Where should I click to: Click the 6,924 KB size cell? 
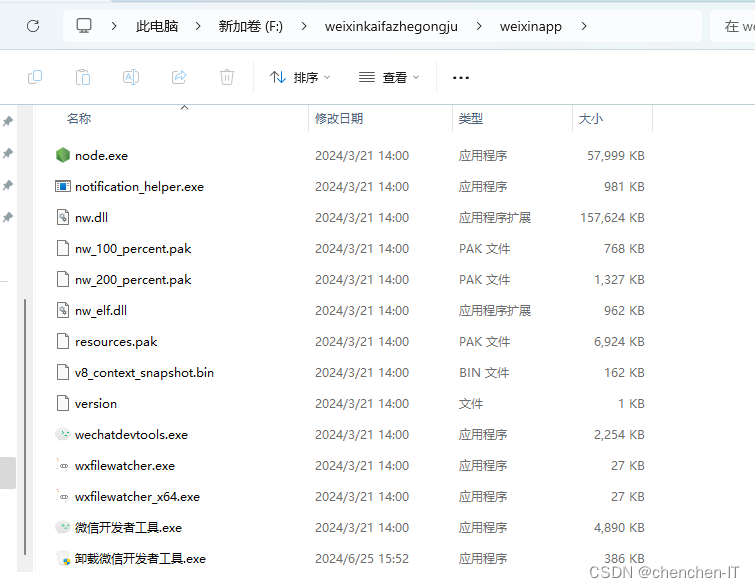pos(619,341)
